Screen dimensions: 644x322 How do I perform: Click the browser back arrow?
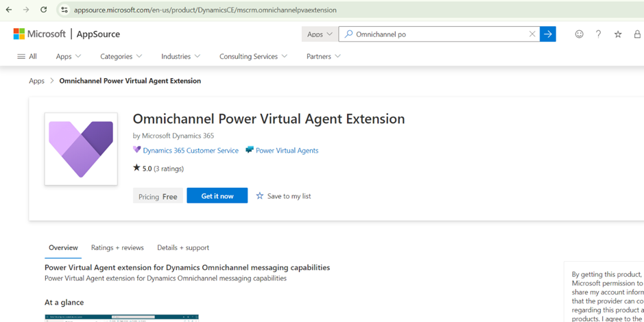[9, 10]
